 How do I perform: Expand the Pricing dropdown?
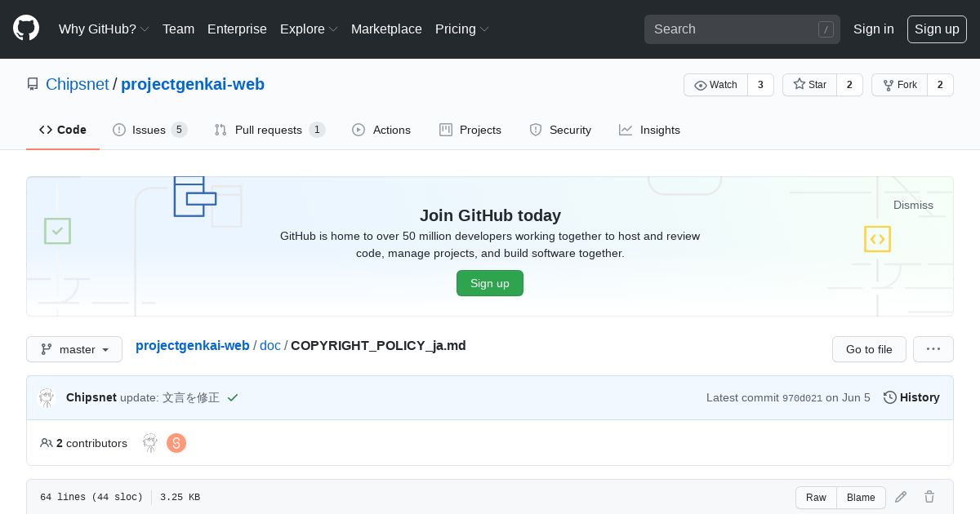[x=462, y=29]
